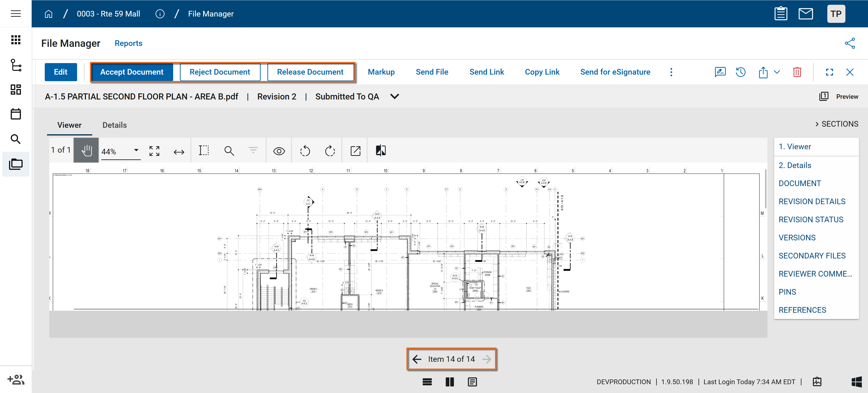The height and width of the screenshot is (393, 868).
Task: Open the compare documents tool
Action: point(380,151)
